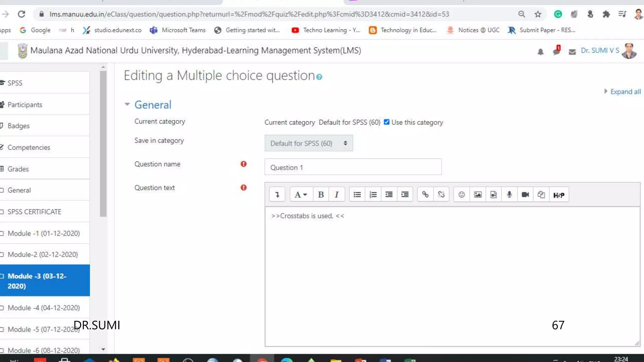The height and width of the screenshot is (362, 644).
Task: Uncheck Use this category checkbox
Action: click(x=386, y=122)
